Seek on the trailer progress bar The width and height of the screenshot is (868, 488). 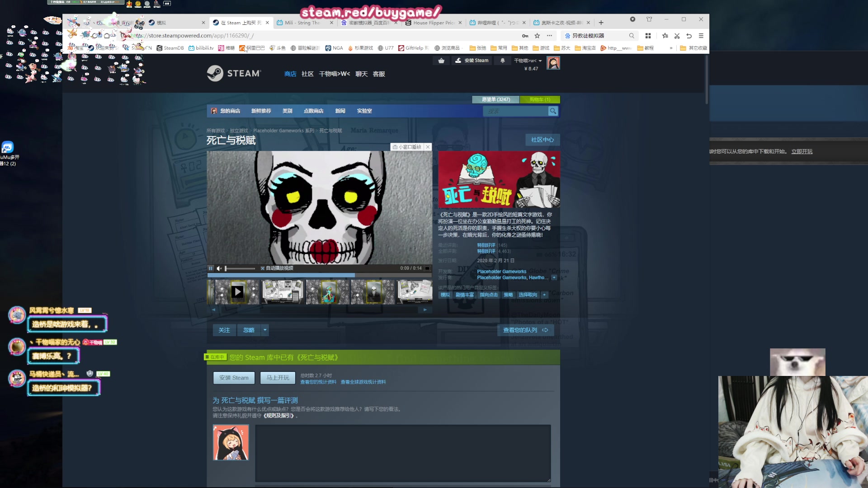[x=316, y=275]
